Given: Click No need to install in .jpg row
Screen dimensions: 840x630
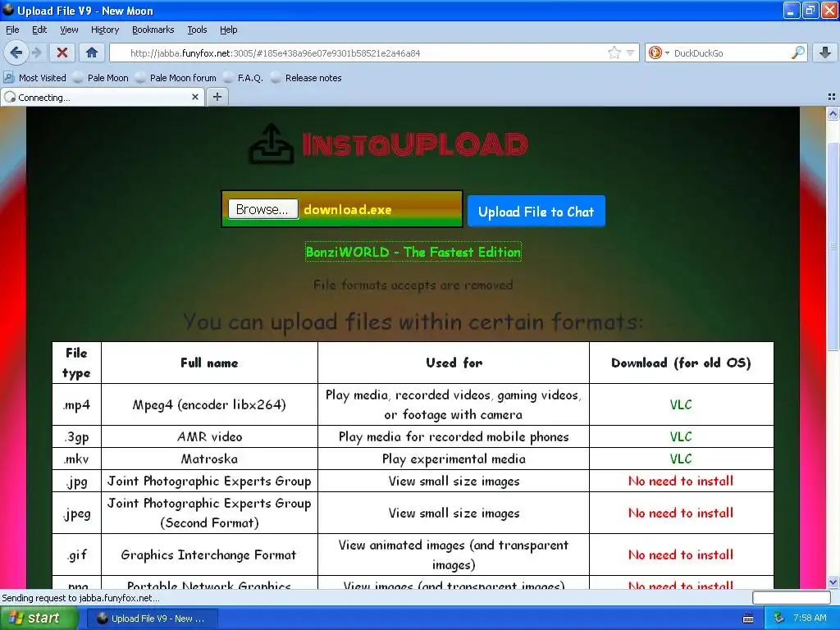Looking at the screenshot, I should 681,481.
